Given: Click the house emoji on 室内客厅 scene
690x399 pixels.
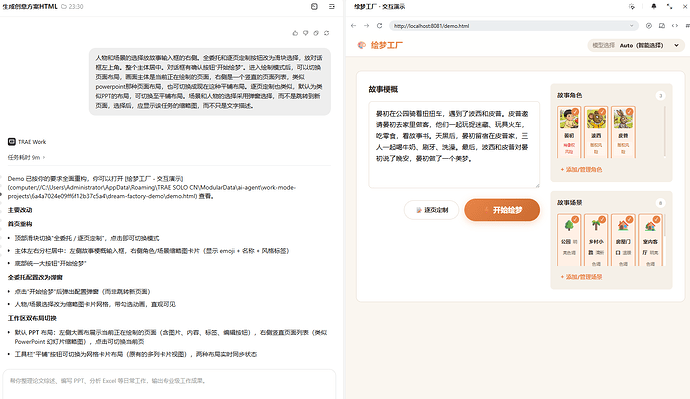Looking at the screenshot, I should tap(650, 226).
